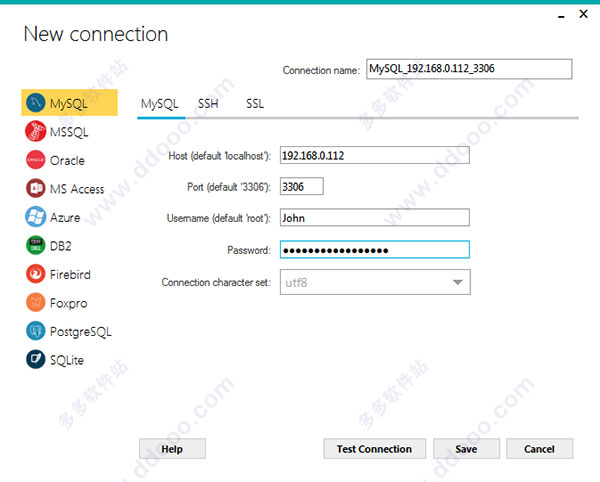The height and width of the screenshot is (482, 600).
Task: Close the New connection window
Action: (584, 14)
